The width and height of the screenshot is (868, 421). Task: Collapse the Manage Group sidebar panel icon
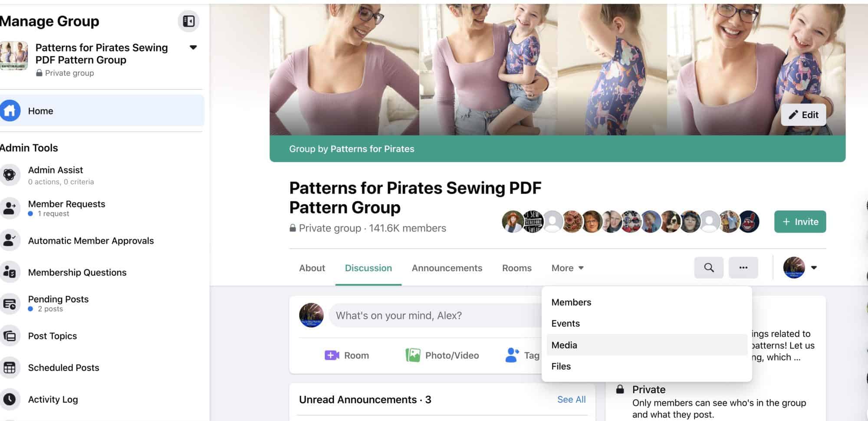click(188, 21)
